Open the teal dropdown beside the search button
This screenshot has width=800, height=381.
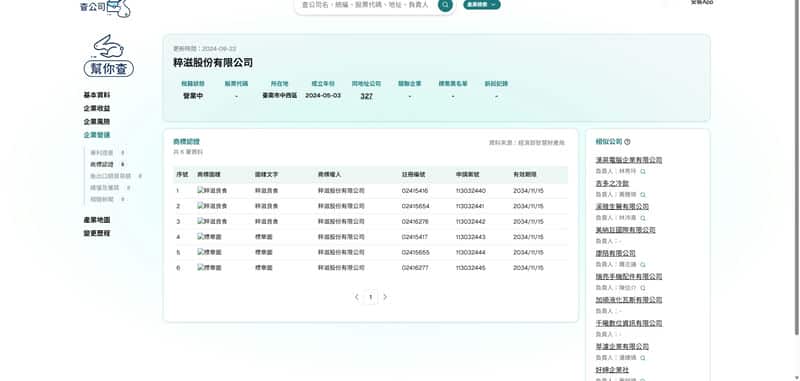click(482, 5)
